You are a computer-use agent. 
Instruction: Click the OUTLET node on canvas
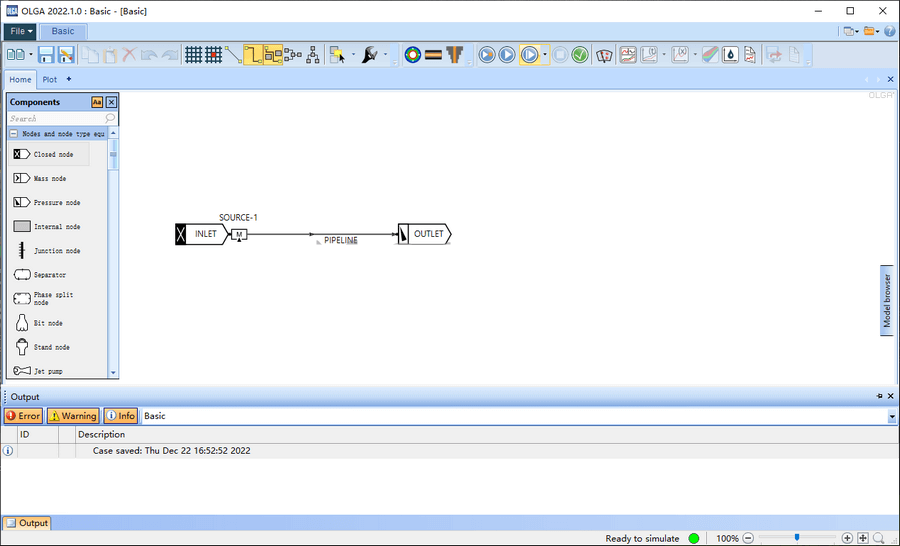tap(427, 234)
